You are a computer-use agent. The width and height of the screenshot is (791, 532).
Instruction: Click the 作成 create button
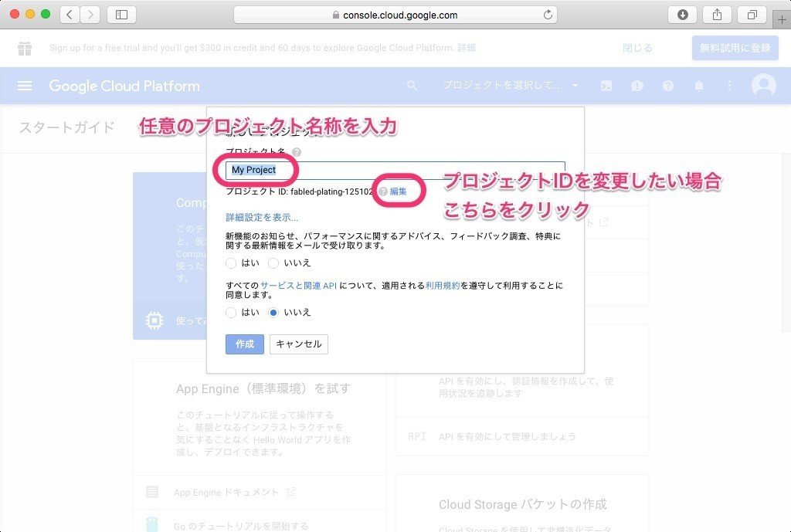click(245, 344)
